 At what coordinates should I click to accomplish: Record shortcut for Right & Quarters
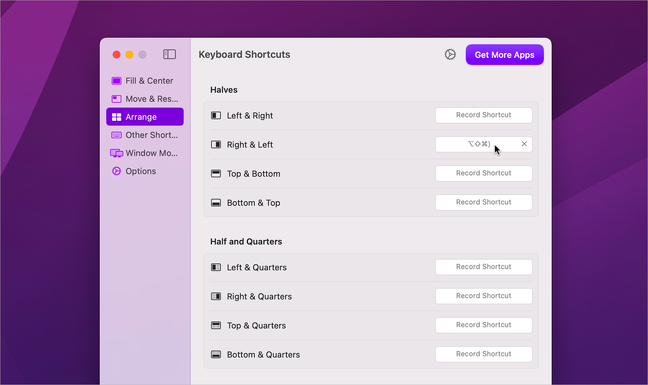pos(484,296)
